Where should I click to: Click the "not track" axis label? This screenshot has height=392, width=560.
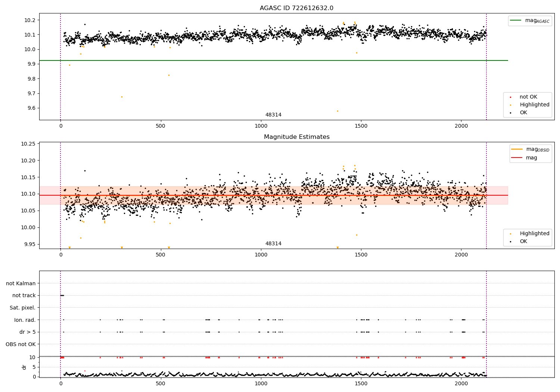click(24, 296)
